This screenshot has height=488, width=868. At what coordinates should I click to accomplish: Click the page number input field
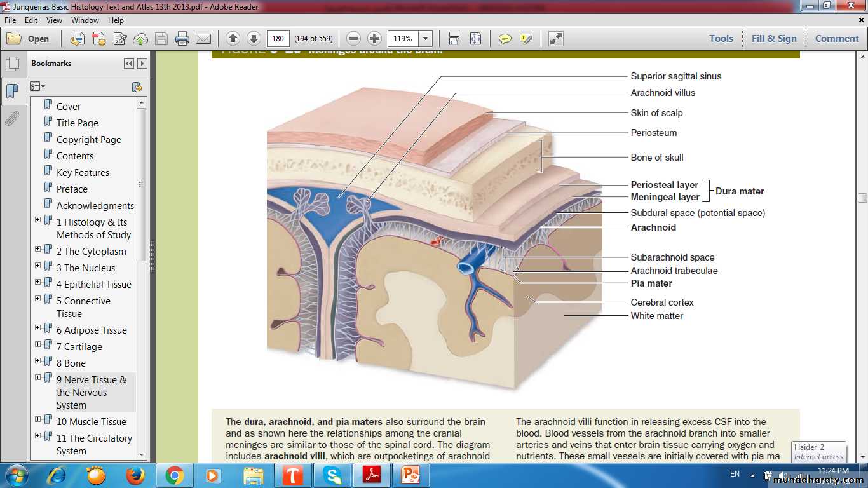pyautogui.click(x=278, y=39)
